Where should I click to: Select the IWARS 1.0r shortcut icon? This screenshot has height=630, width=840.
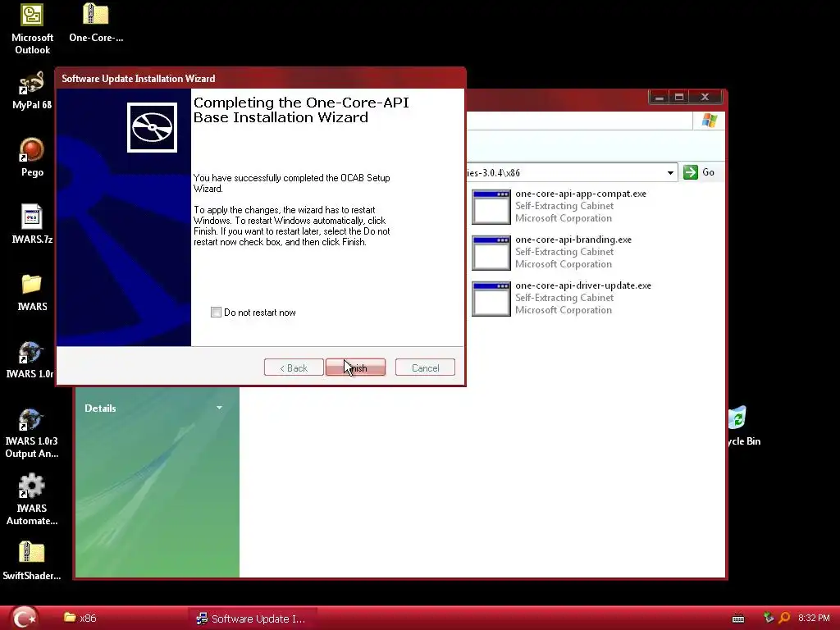tap(30, 352)
